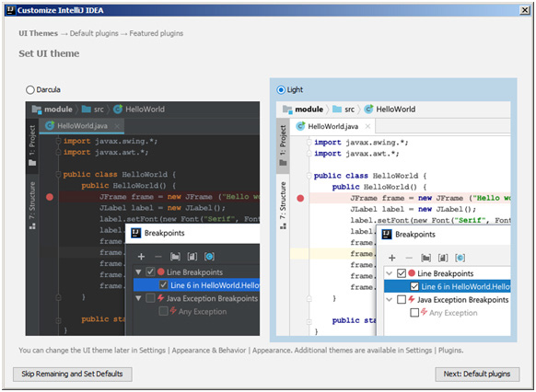536x392 pixels.
Task: Open 1: Project side tab in Darcula preview
Action: (x=32, y=145)
